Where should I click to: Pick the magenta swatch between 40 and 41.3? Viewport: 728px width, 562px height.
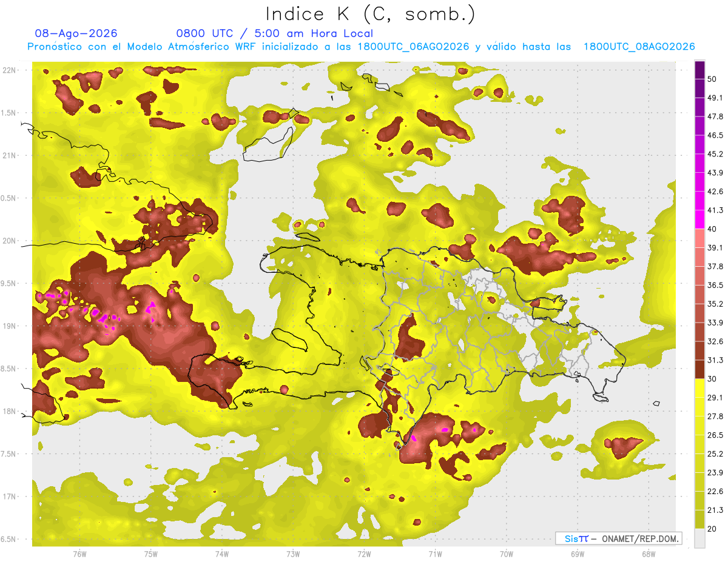(699, 220)
